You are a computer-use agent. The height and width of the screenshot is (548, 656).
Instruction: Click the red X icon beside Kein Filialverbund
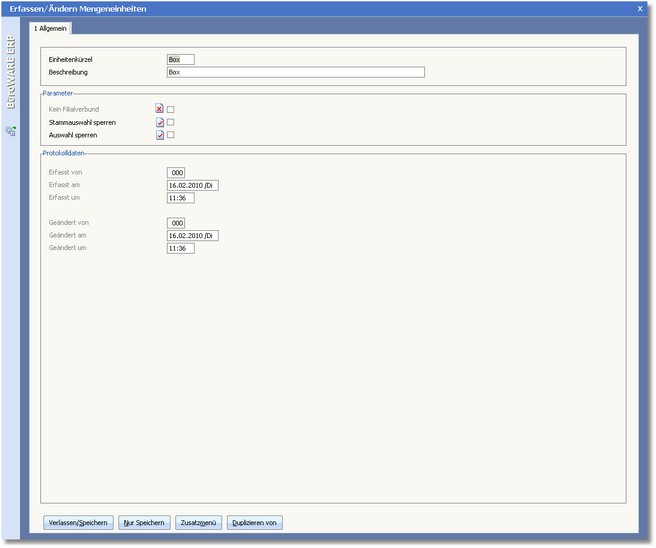pos(160,109)
